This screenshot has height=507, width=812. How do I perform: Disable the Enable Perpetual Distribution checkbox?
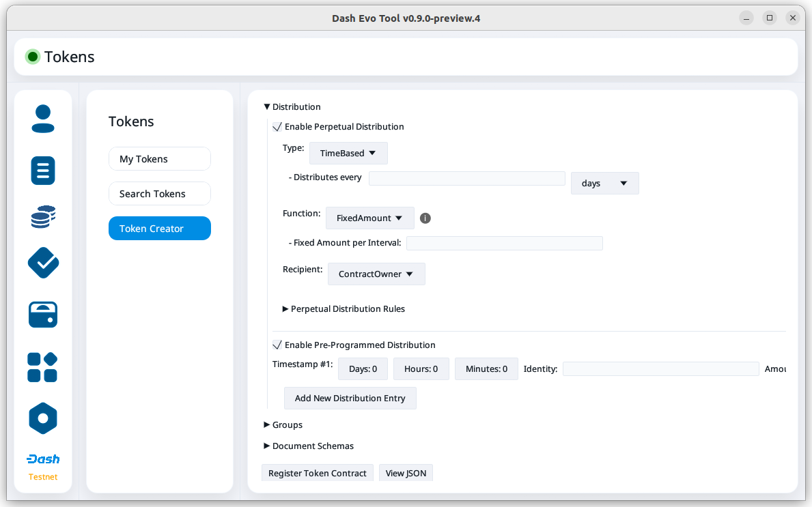(277, 127)
